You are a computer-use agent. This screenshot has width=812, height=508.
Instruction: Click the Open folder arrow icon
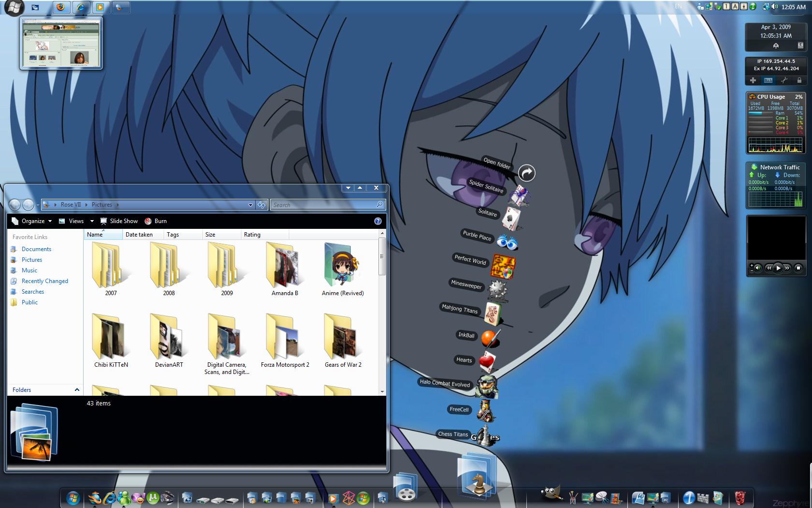click(x=526, y=173)
